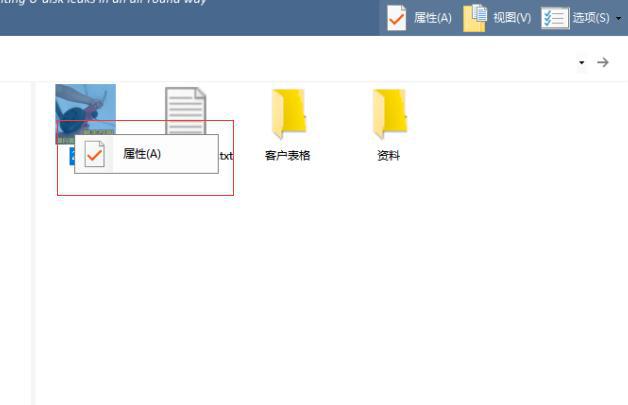Click the 选项(S) label text
Image resolution: width=628 pixels, height=405 pixels.
pyautogui.click(x=591, y=18)
